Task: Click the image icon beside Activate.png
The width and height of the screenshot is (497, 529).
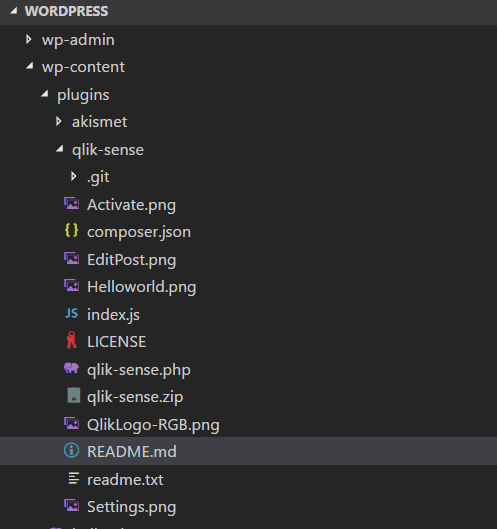Action: click(x=72, y=204)
